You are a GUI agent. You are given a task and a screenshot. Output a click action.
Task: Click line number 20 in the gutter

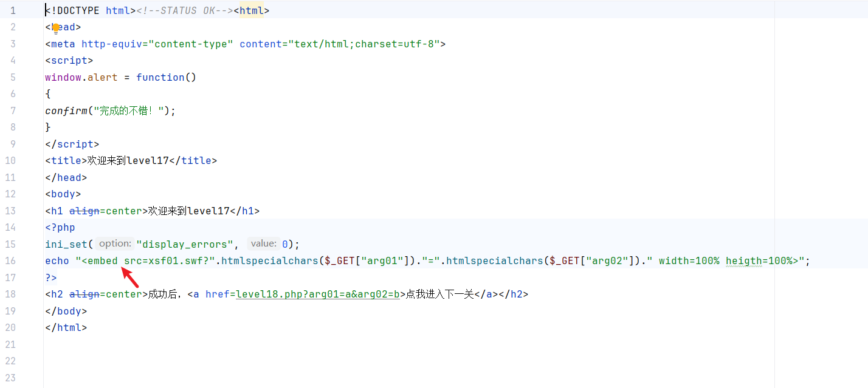coord(10,327)
